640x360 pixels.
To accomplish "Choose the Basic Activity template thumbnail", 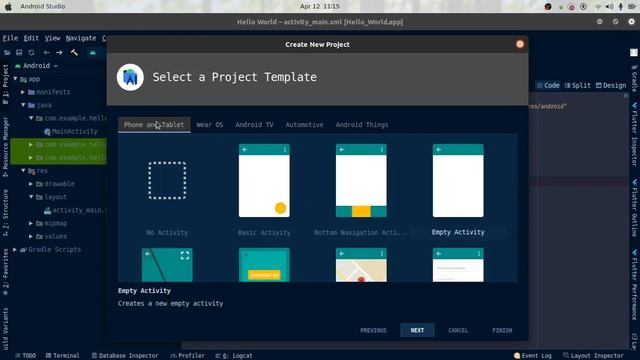I will pyautogui.click(x=264, y=180).
